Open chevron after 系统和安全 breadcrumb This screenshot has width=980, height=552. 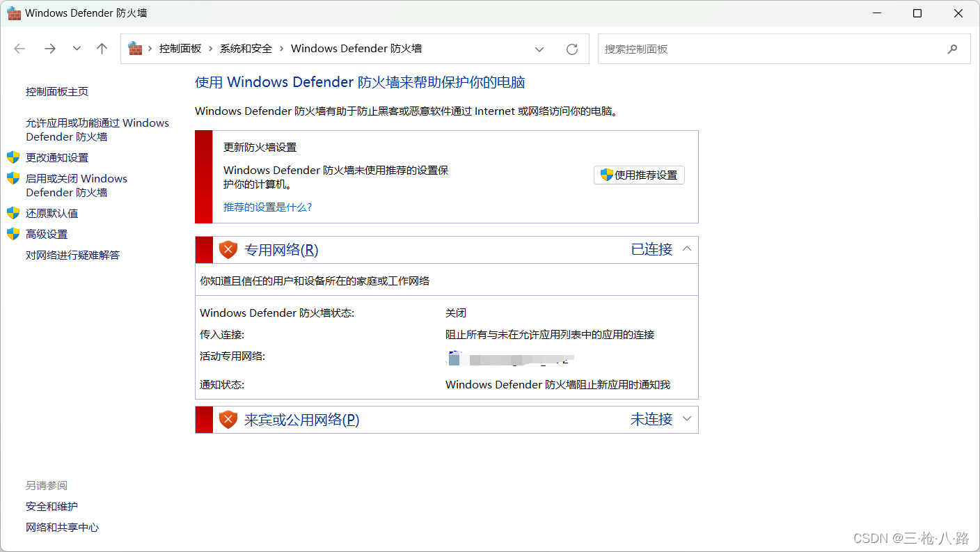[x=281, y=49]
